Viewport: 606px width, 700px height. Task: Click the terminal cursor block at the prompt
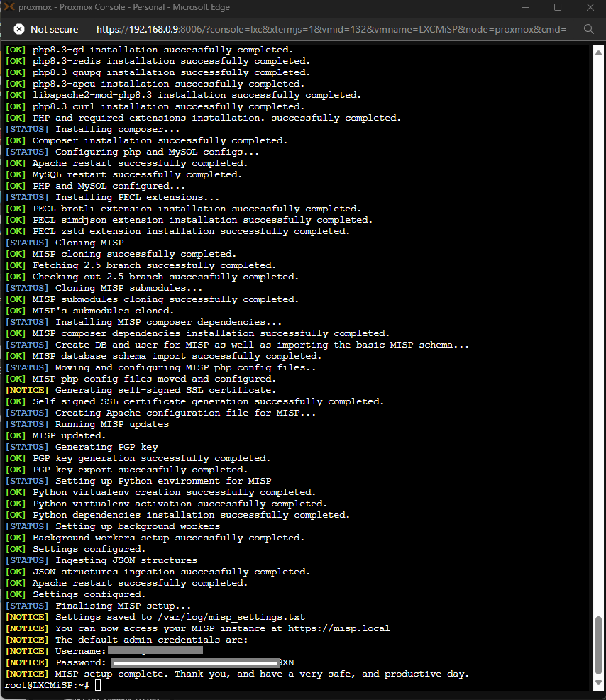97,685
